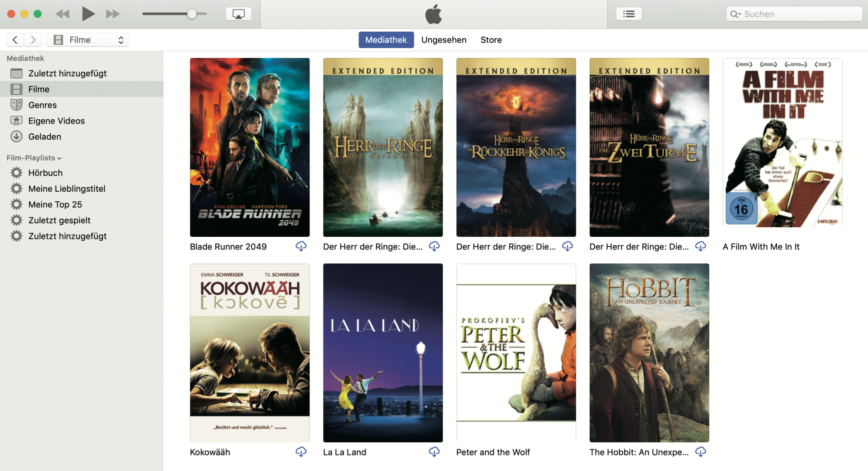
Task: Switch to the Ungesehen tab
Action: click(444, 40)
